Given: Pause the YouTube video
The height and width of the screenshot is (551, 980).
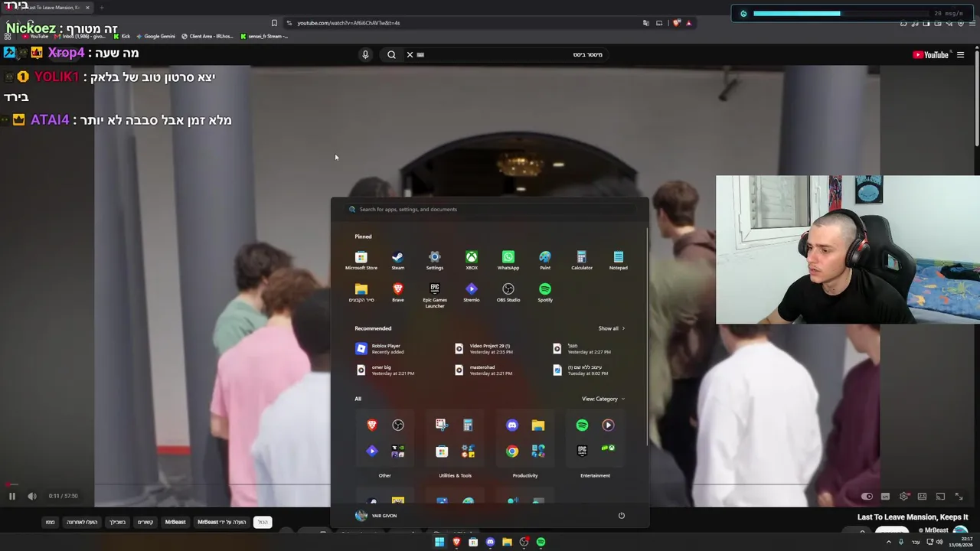Looking at the screenshot, I should click(x=12, y=496).
